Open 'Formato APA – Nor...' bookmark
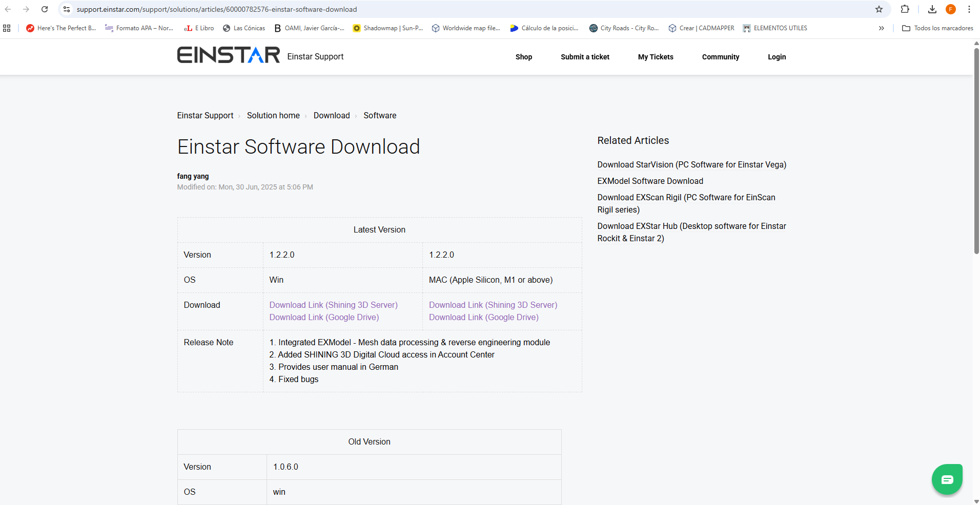Viewport: 980px width, 505px height. [x=139, y=28]
